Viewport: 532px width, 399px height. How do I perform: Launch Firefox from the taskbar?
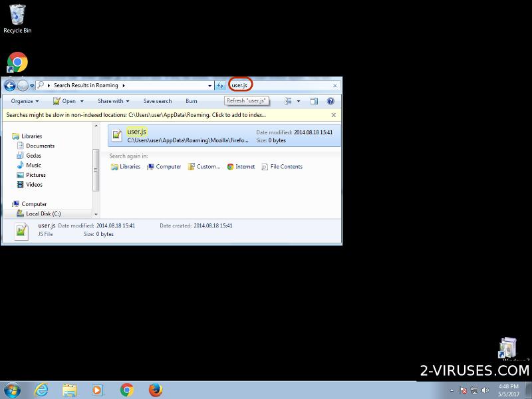tap(156, 390)
